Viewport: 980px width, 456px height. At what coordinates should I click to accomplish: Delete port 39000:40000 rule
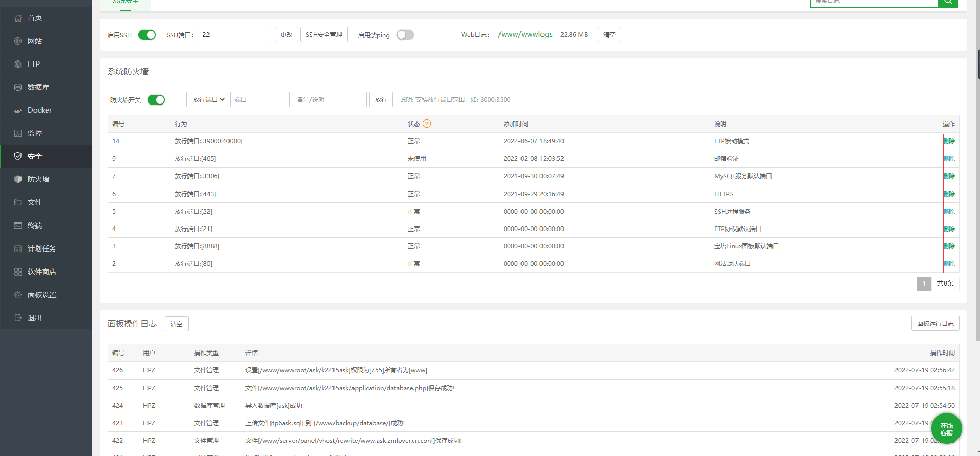point(949,141)
